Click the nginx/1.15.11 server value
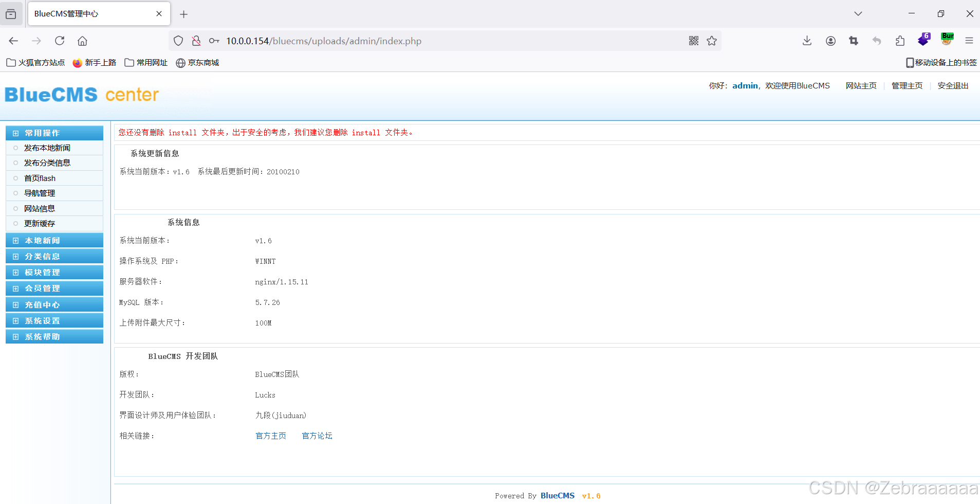Image resolution: width=980 pixels, height=504 pixels. pos(282,282)
